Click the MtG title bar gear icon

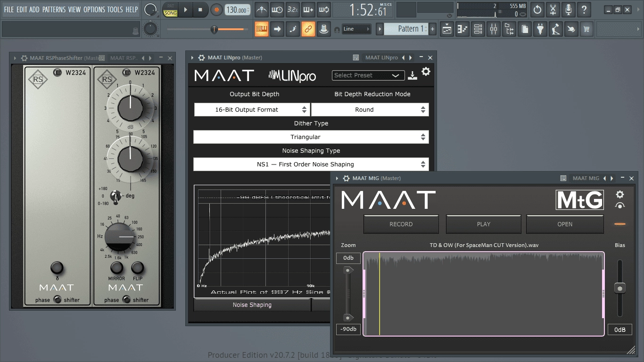[347, 178]
